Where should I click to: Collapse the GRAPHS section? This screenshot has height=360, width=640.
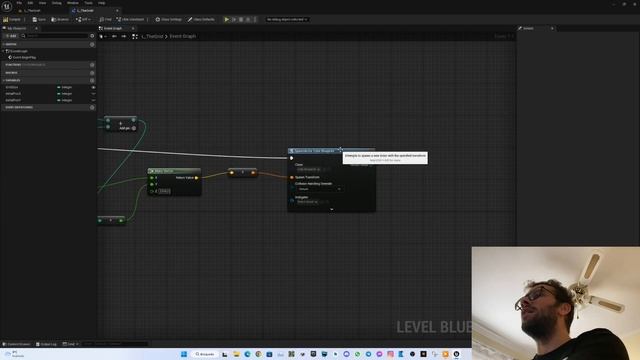[x=4, y=44]
